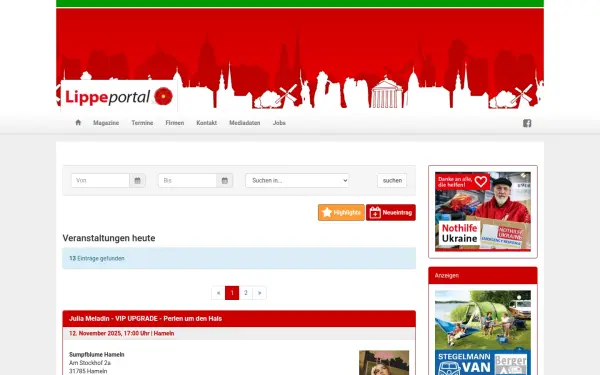This screenshot has width=600, height=375.
Task: Go to previous results page
Action: 218,293
